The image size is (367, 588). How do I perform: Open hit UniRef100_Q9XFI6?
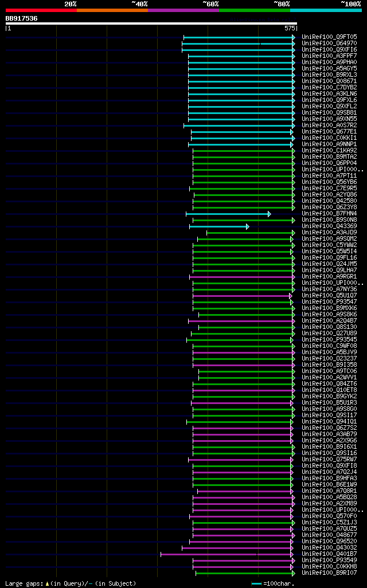[x=330, y=49]
